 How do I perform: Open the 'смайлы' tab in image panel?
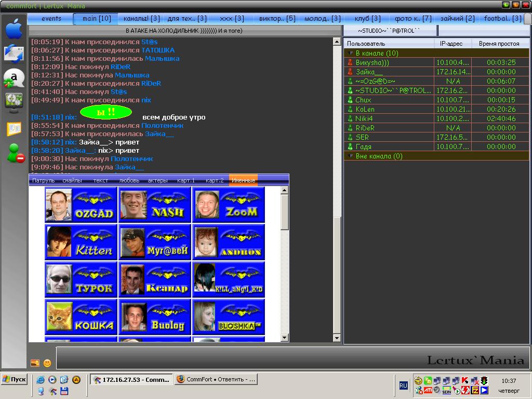click(72, 180)
